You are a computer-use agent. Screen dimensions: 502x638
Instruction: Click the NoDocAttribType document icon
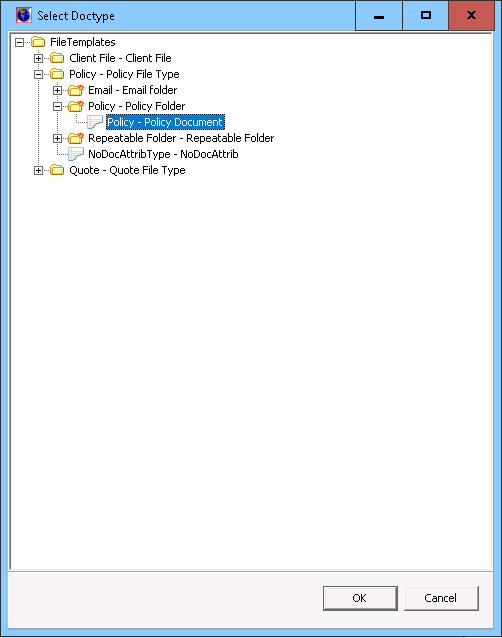point(76,154)
